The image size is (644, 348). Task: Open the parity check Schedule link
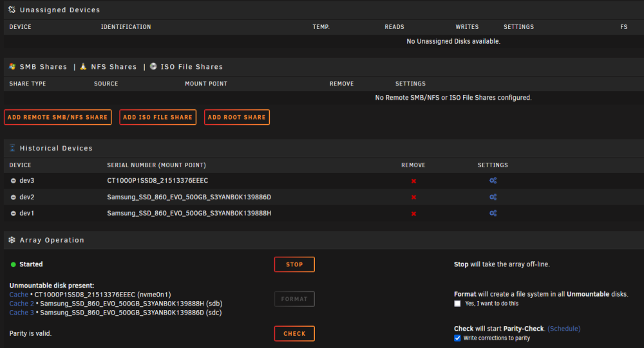564,329
